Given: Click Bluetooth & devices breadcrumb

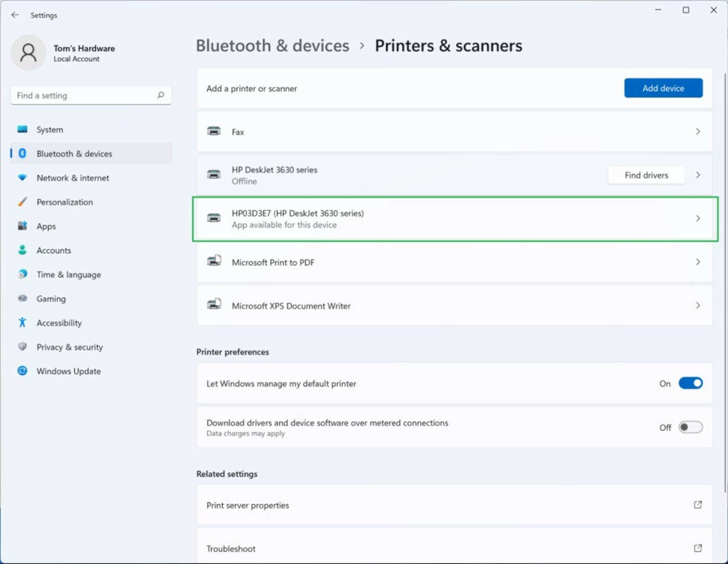Looking at the screenshot, I should pos(272,46).
